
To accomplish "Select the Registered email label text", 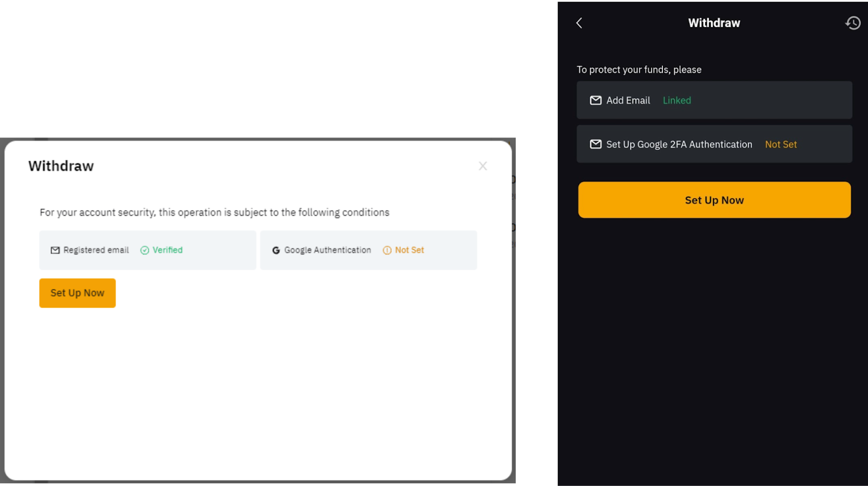I will [x=96, y=250].
